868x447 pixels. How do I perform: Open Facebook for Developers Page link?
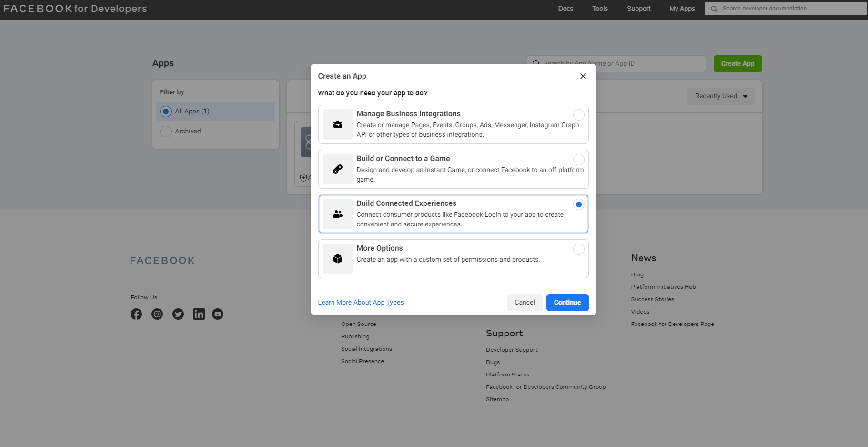(672, 324)
